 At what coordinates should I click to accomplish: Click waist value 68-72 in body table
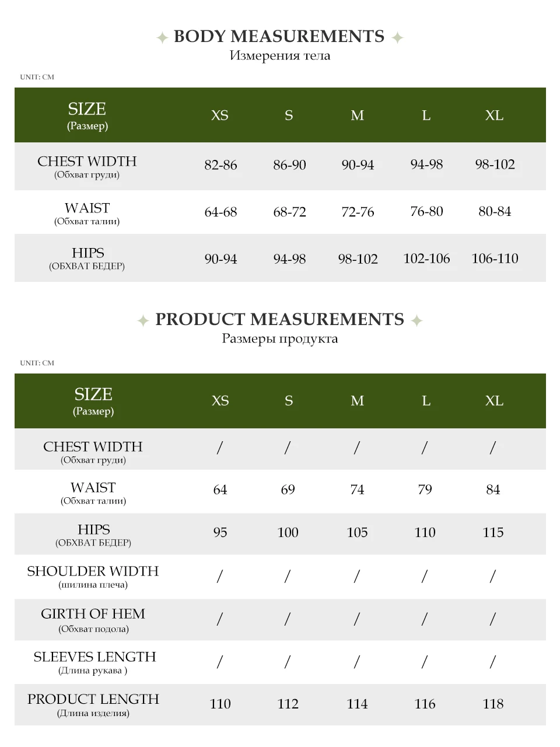coord(289,212)
